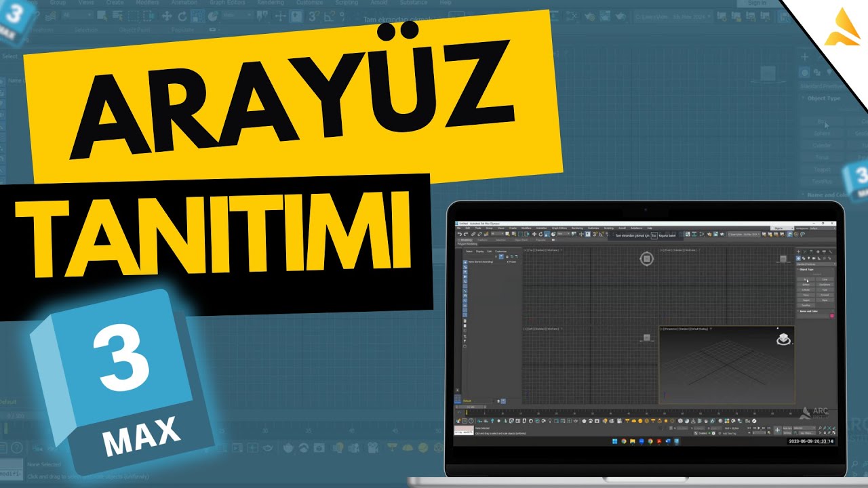Click the Set Key button
Screen dimensions: 868x488
787,433
